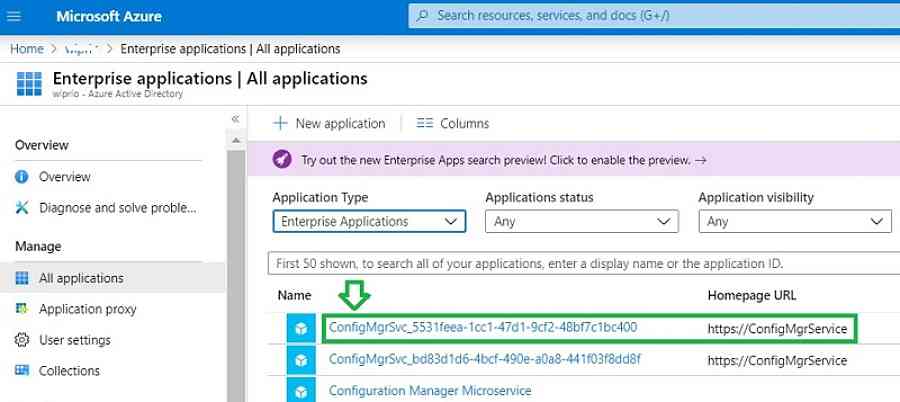Go to Home in the breadcrumb
Screen dimensions: 900x402
point(26,49)
